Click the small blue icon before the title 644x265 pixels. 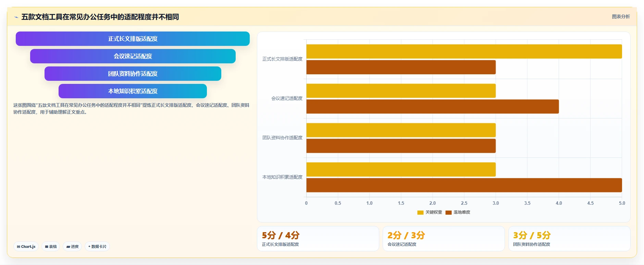coord(16,17)
